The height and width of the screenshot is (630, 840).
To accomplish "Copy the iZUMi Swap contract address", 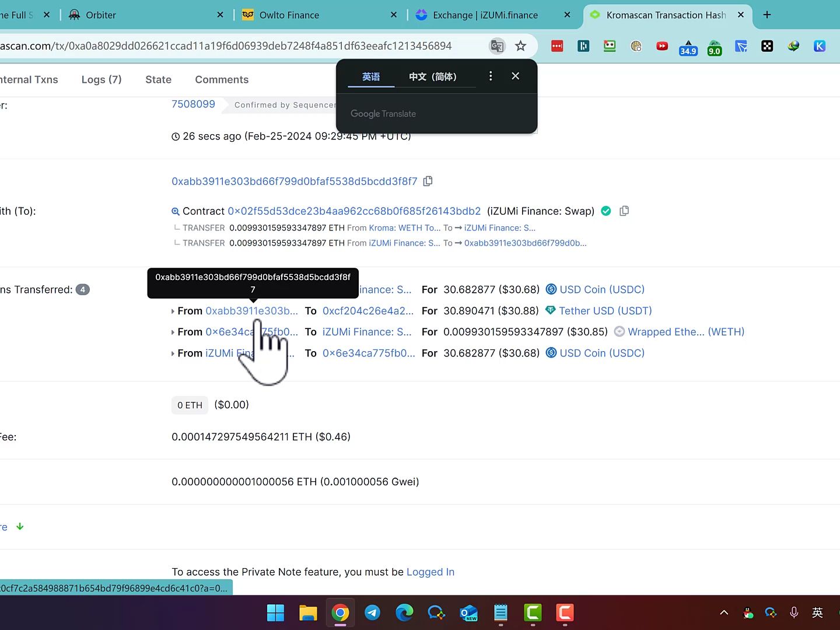I will coord(624,211).
